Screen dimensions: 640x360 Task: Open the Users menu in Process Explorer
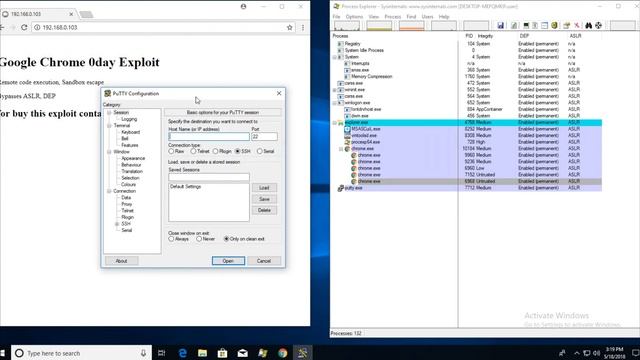coord(427,17)
